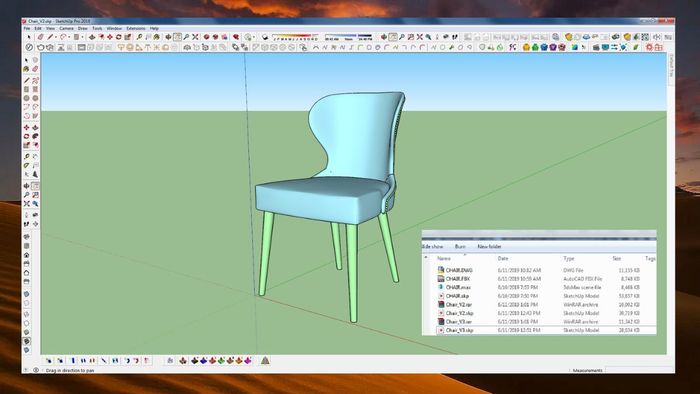This screenshot has height=394, width=700.
Task: Open dropdown arrow next to Arc tool
Action: coord(69,37)
